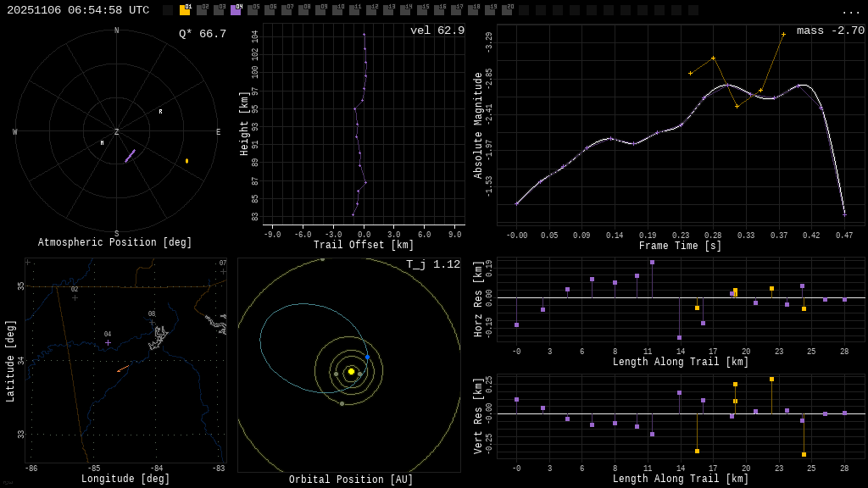868x488 pixels.
Task: Select station 07 marker on the map
Action: click(223, 272)
